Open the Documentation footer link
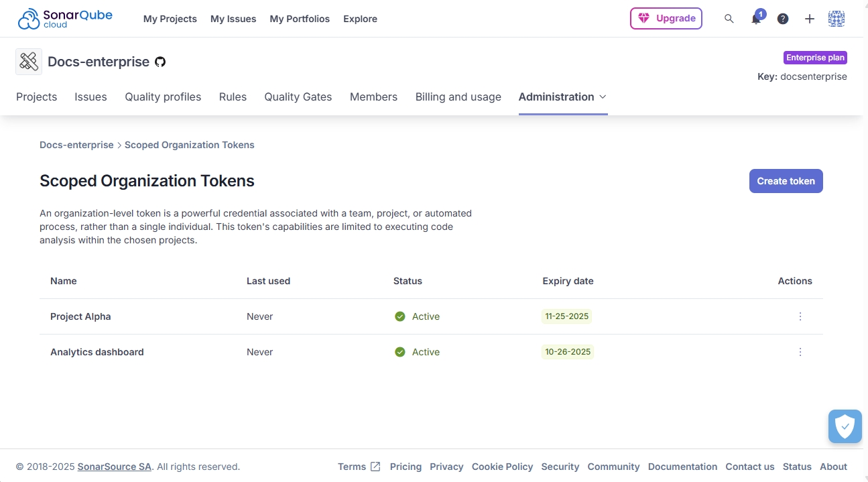 pyautogui.click(x=682, y=467)
